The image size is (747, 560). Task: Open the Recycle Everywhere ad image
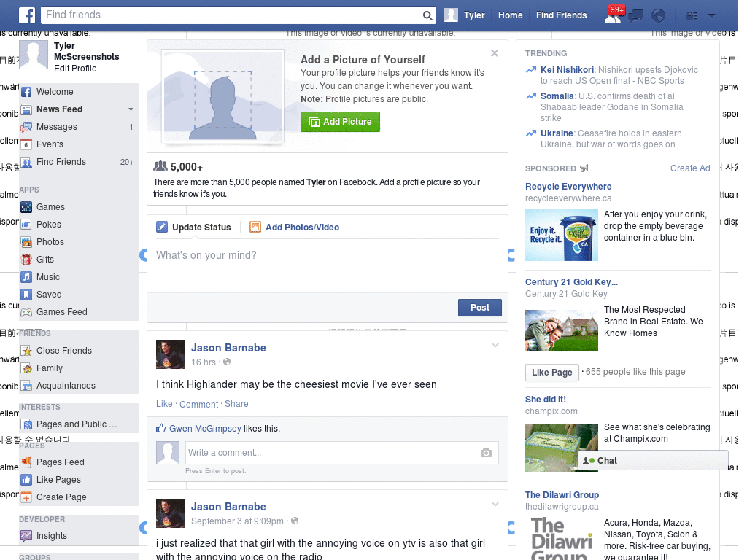point(561,235)
